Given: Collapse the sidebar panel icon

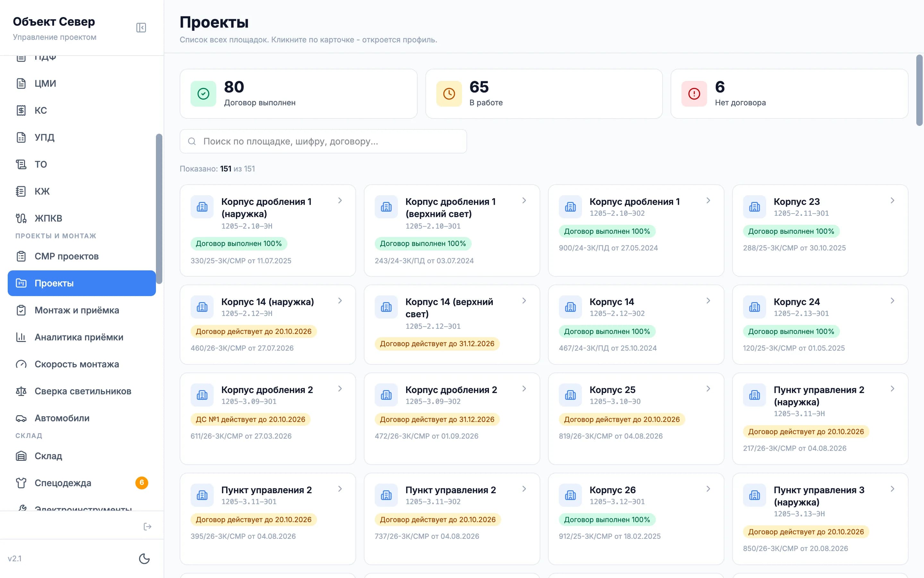Looking at the screenshot, I should click(141, 28).
